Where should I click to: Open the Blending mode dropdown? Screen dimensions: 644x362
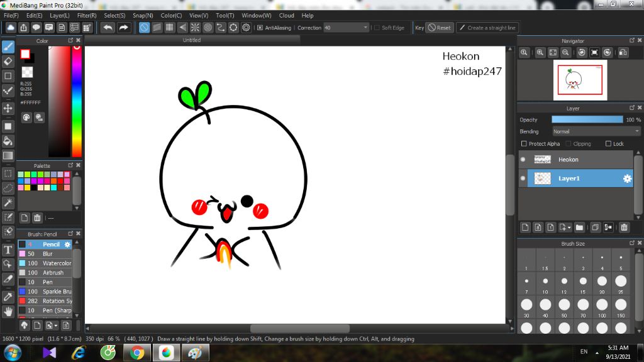tap(596, 131)
